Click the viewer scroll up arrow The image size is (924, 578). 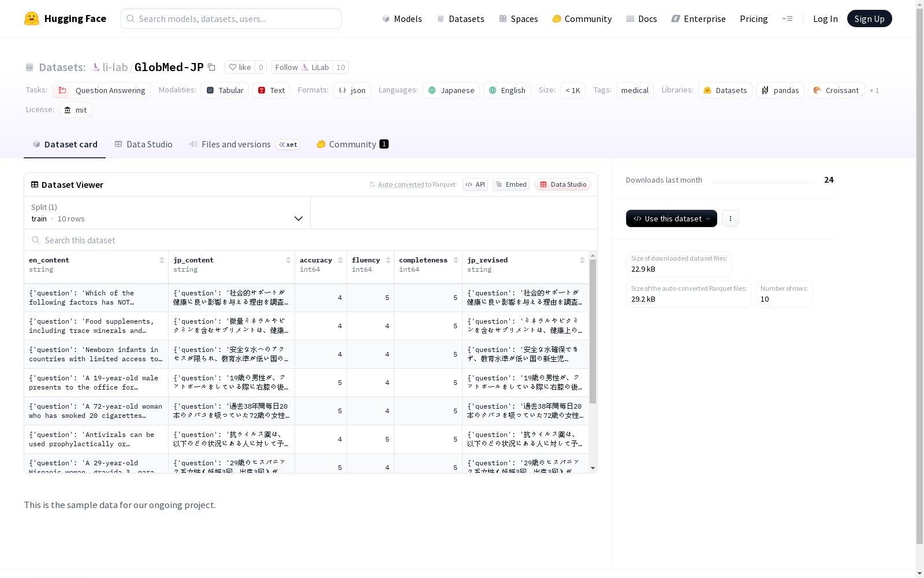pos(593,255)
